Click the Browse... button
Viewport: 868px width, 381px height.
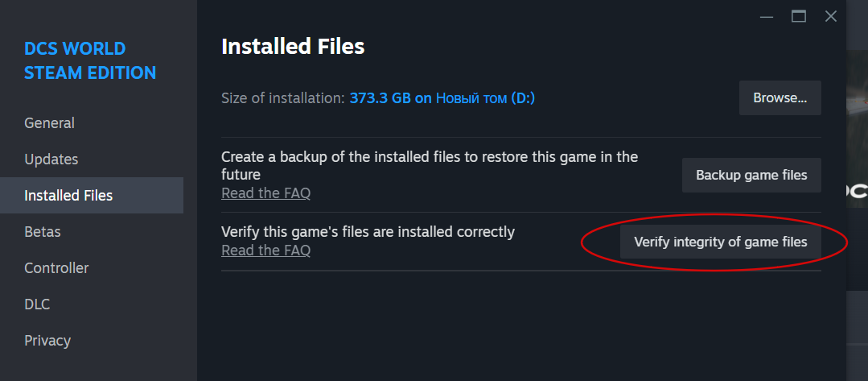click(780, 98)
